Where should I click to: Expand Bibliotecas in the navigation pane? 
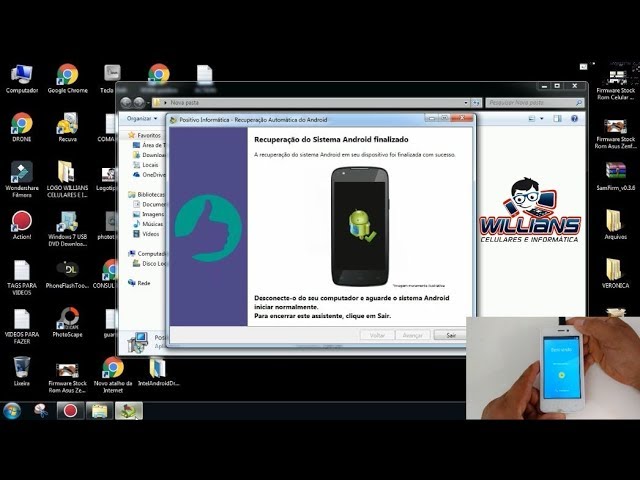point(151,195)
